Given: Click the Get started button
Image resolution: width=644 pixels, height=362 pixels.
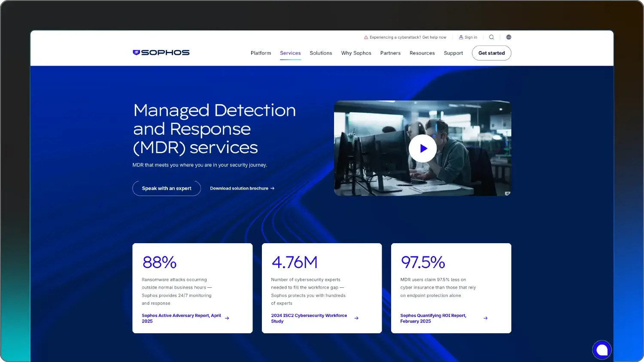Looking at the screenshot, I should [491, 53].
